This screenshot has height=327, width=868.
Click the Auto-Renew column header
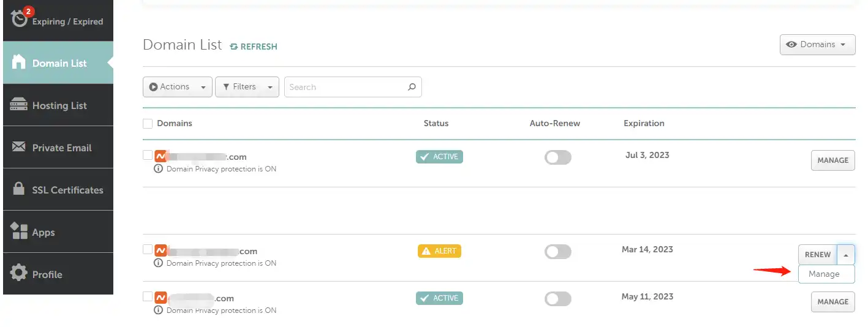click(555, 123)
